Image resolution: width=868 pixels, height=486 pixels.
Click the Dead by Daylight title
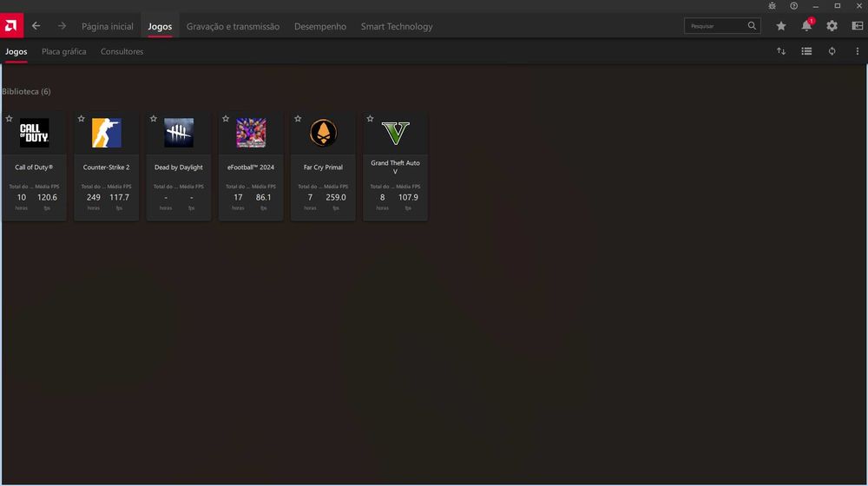pos(179,167)
